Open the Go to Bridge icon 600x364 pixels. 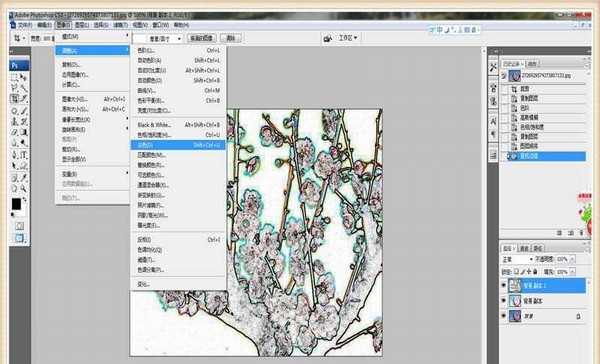pyautogui.click(x=328, y=38)
